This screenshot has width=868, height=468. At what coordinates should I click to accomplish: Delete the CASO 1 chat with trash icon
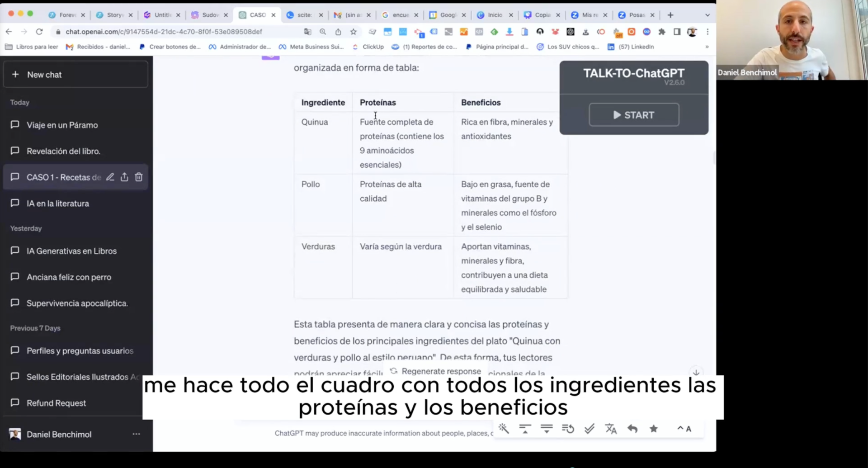point(139,177)
